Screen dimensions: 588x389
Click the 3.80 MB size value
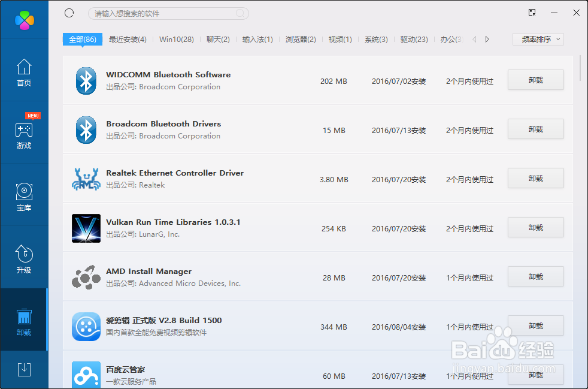[x=334, y=179]
